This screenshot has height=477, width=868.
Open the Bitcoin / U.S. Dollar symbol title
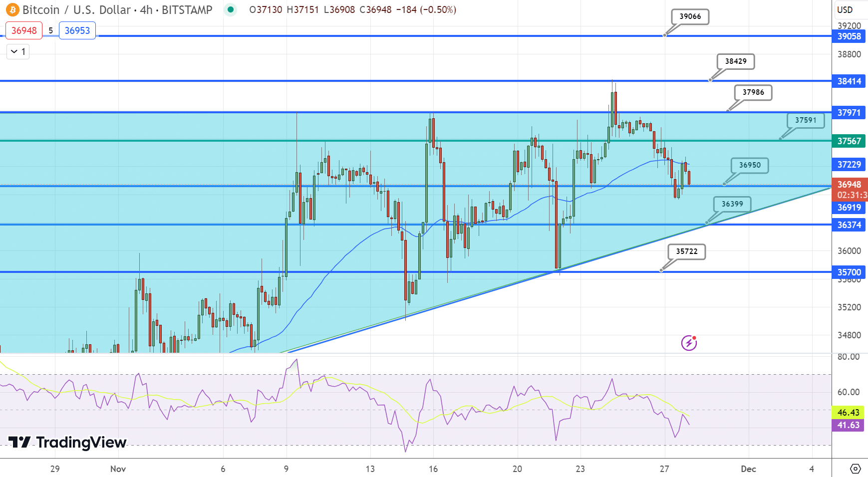click(x=77, y=9)
